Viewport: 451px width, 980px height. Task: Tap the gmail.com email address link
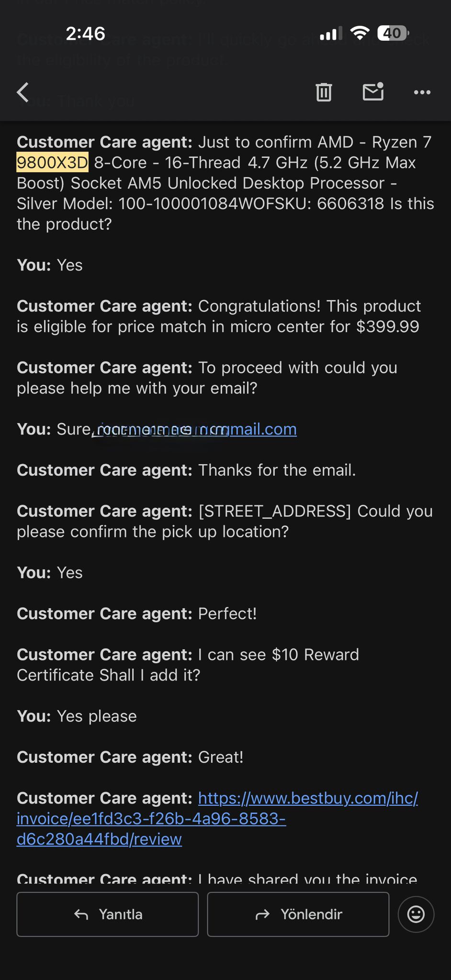[x=196, y=429]
